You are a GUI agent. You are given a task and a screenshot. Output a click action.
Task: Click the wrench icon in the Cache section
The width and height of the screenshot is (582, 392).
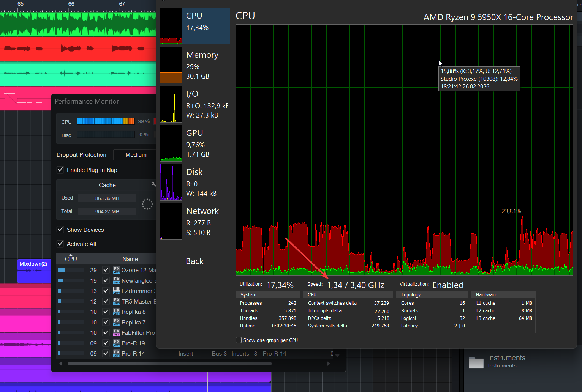pos(153,184)
